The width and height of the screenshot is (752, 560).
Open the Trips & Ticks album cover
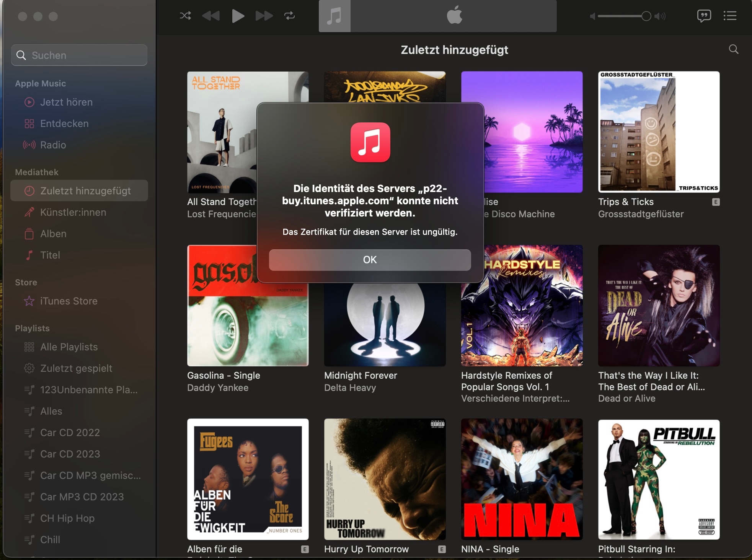coord(659,132)
